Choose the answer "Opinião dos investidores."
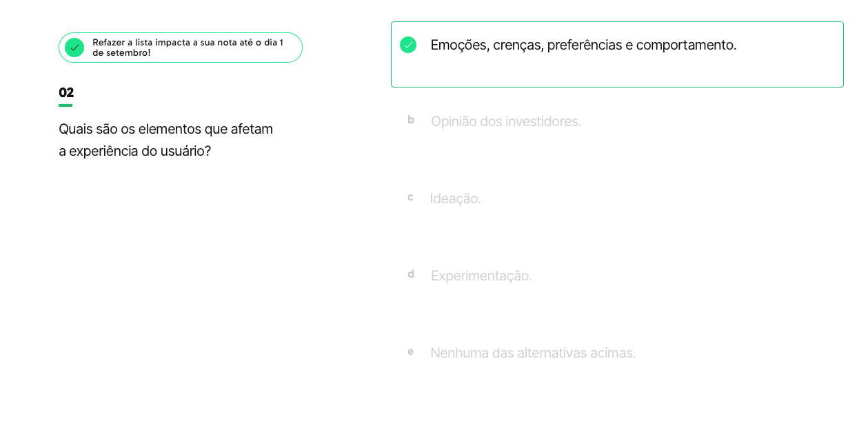 506,122
